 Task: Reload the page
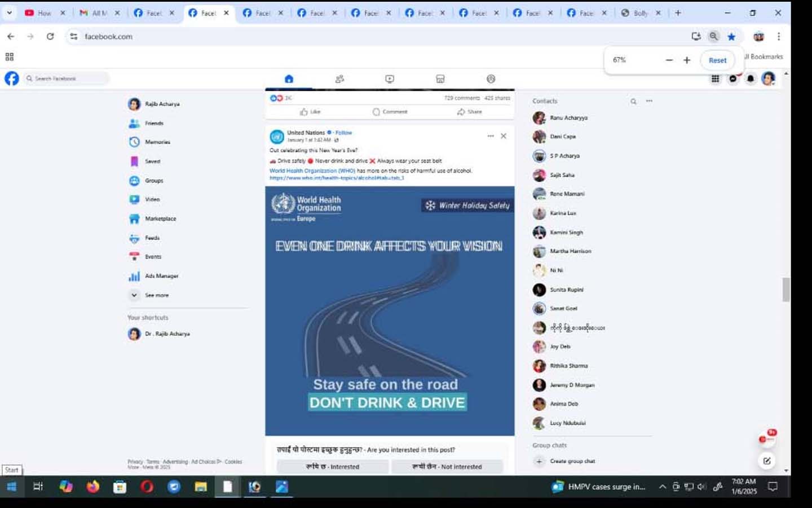(x=50, y=36)
